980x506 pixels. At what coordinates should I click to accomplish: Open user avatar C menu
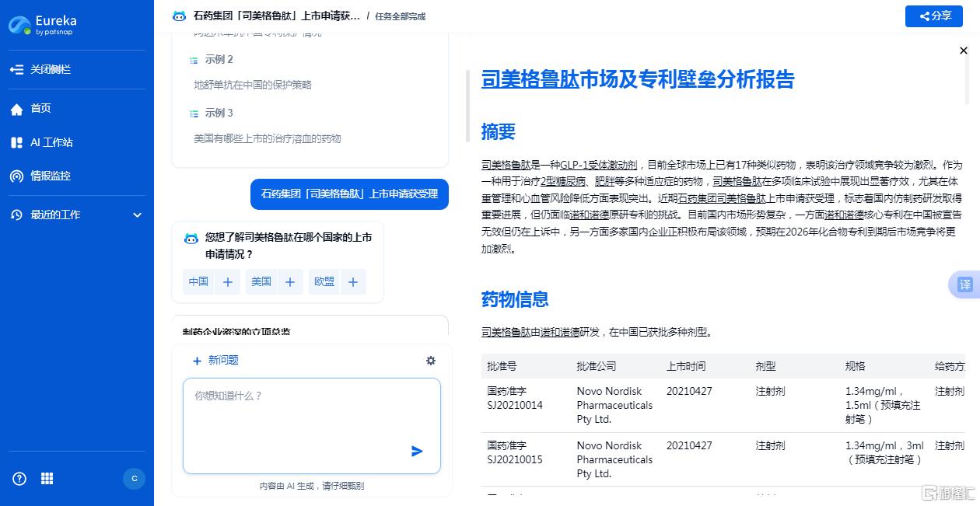point(134,479)
